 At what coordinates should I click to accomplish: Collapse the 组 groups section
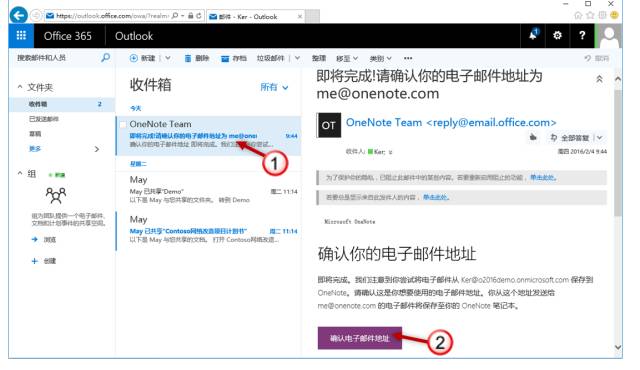click(x=20, y=173)
